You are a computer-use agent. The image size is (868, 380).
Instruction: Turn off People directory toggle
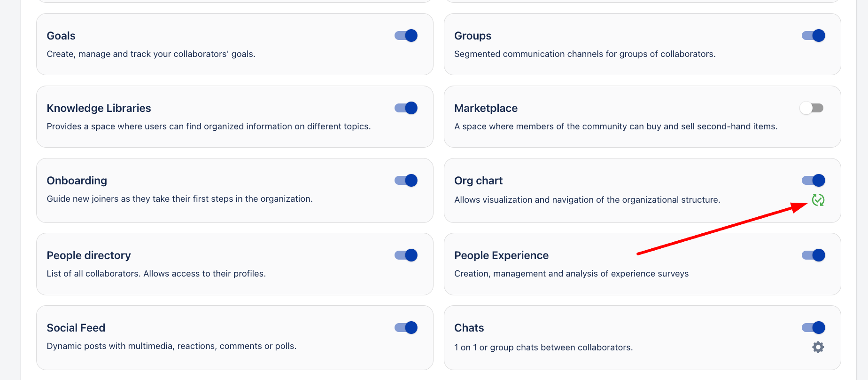[406, 255]
